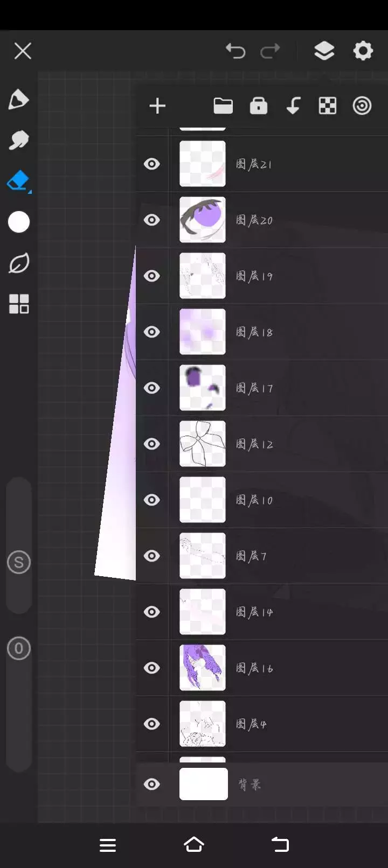Screen dimensions: 388x868
Task: Tap Android home navigation button
Action: coord(194,845)
